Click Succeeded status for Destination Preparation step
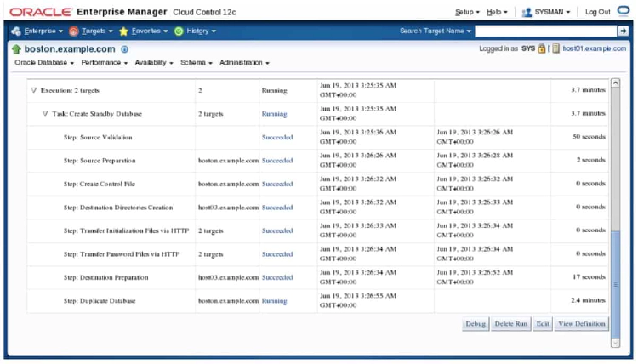 (277, 277)
